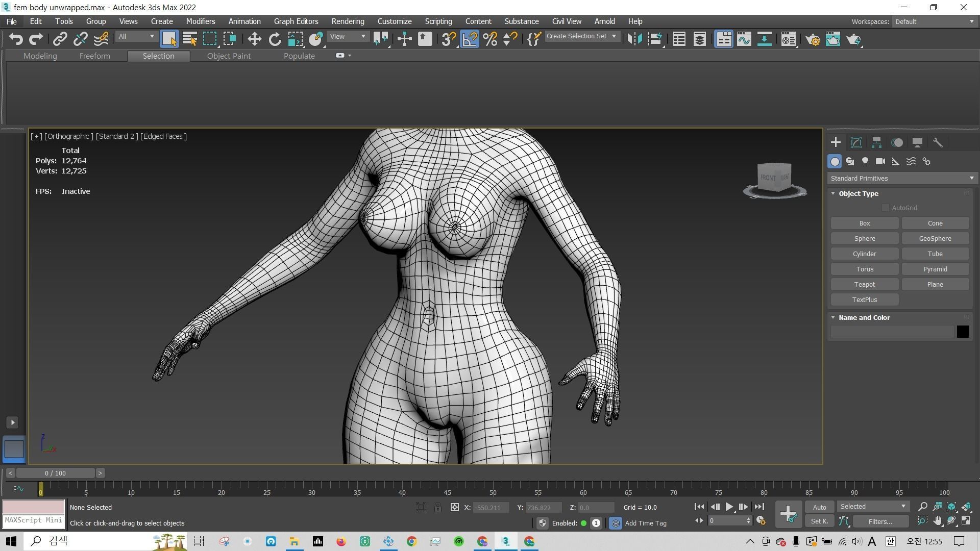The image size is (980, 551).
Task: Open the Graph Editors menu
Action: [296, 21]
